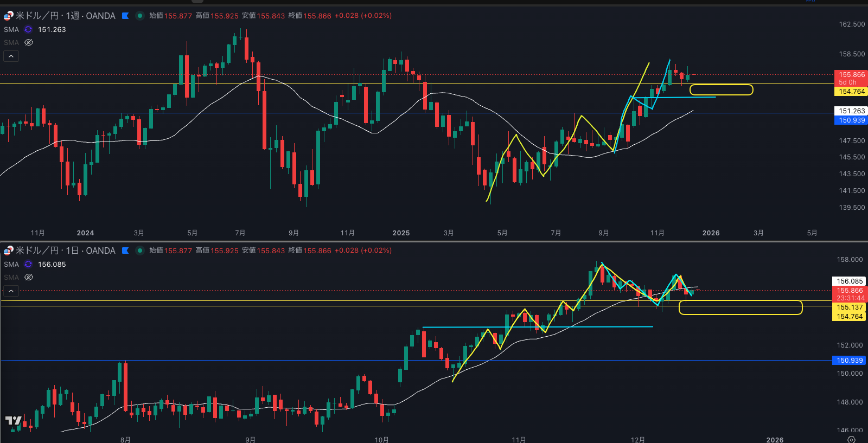Click the USD/JPY flag symbol icon on weekly chart

pos(8,16)
